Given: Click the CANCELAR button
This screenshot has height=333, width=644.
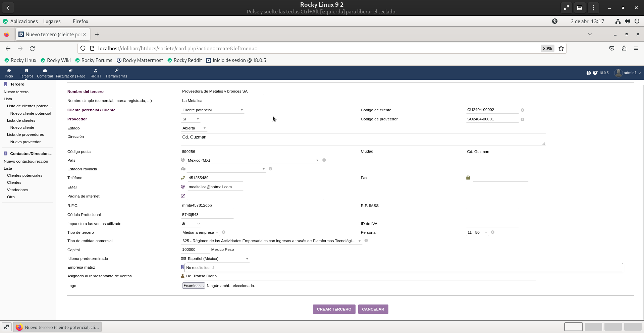Looking at the screenshot, I should pos(373,309).
